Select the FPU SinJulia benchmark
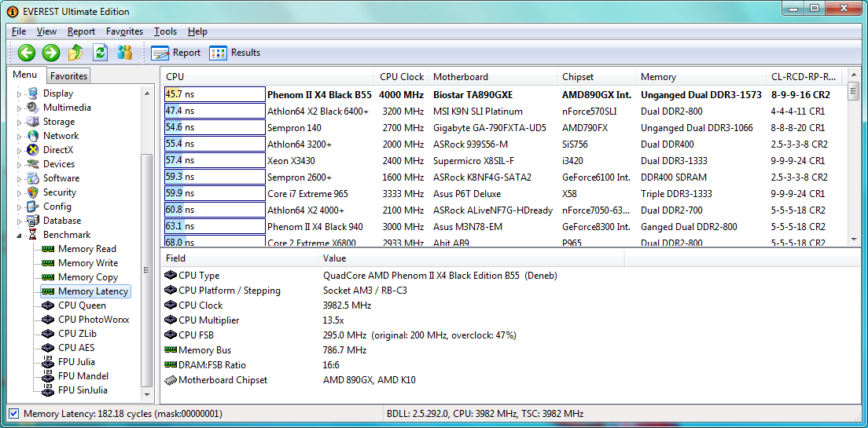This screenshot has width=868, height=428. (83, 390)
